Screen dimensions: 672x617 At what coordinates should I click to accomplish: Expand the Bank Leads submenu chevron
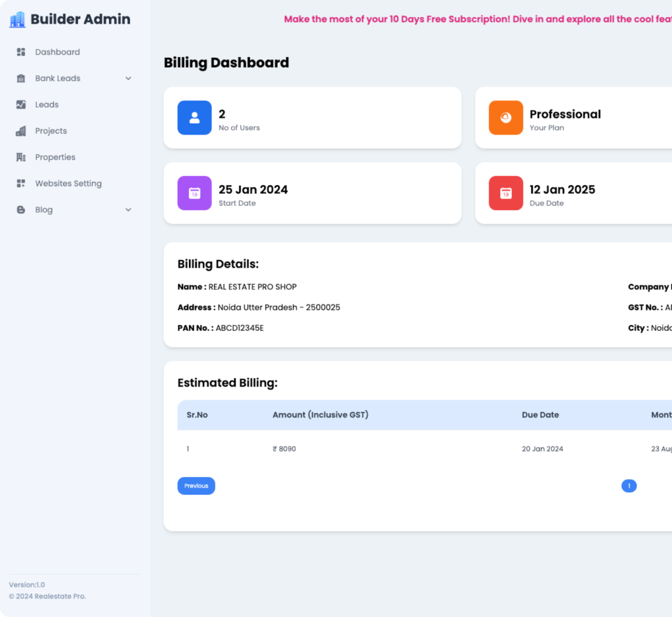click(128, 78)
